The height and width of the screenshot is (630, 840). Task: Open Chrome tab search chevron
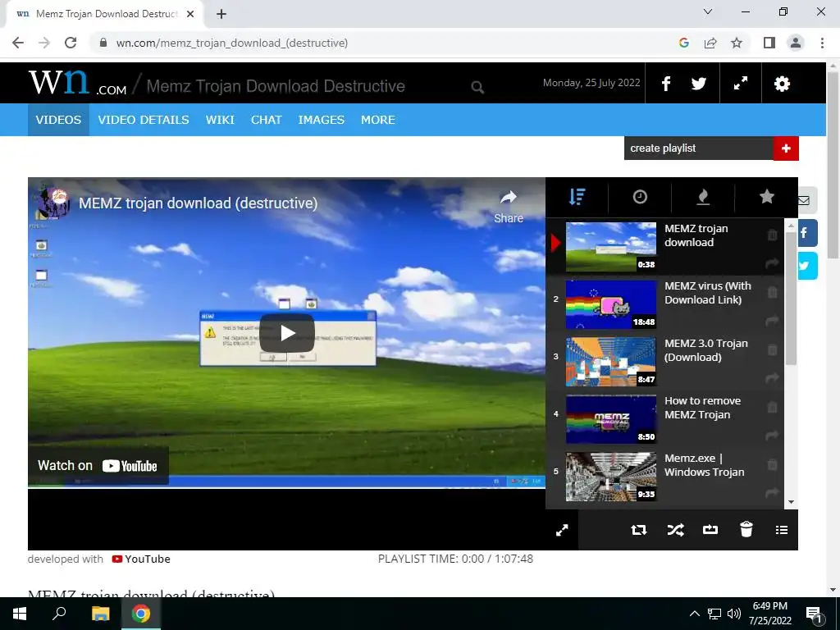[x=708, y=11]
